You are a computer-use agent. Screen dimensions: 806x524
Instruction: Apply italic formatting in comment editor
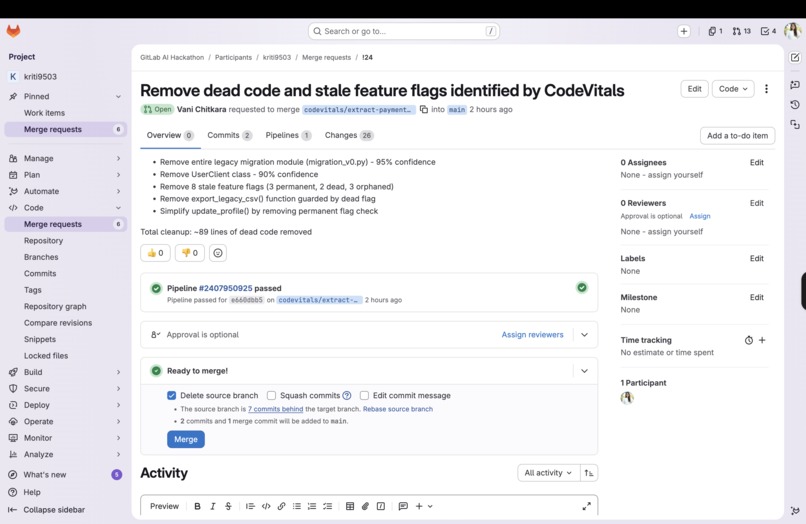click(213, 507)
